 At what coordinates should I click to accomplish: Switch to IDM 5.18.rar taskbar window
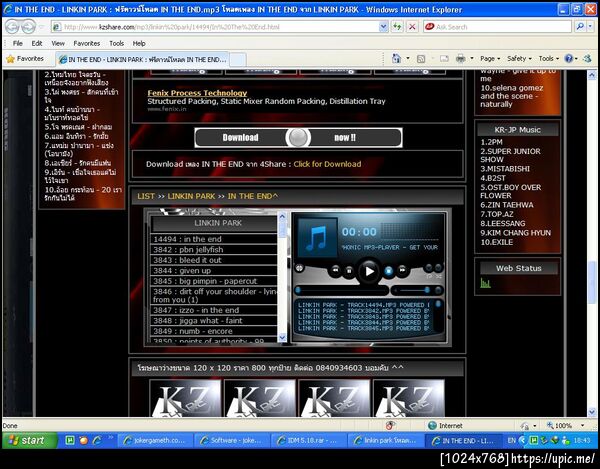[x=308, y=440]
